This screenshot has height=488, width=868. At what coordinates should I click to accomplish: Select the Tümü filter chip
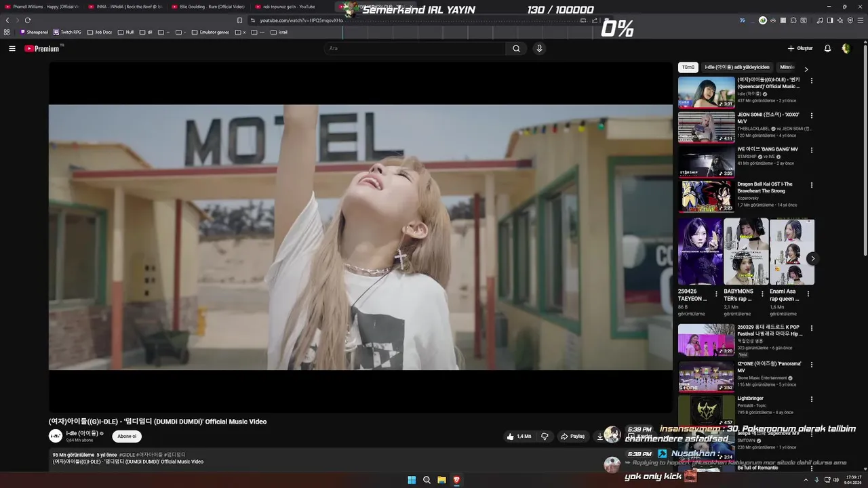pyautogui.click(x=688, y=68)
